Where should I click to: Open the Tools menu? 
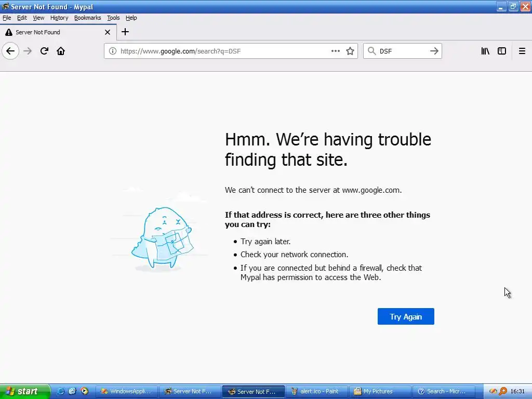click(x=113, y=18)
